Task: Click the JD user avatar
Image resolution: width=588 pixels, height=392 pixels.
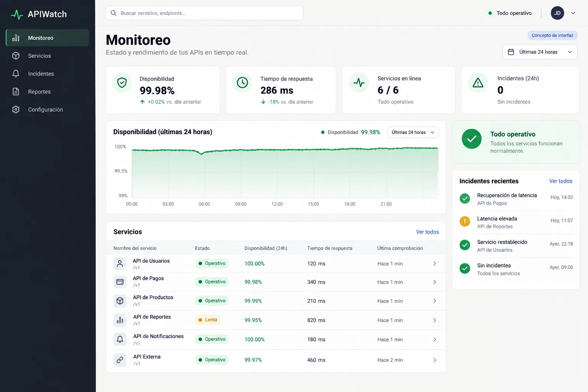Action: tap(557, 13)
